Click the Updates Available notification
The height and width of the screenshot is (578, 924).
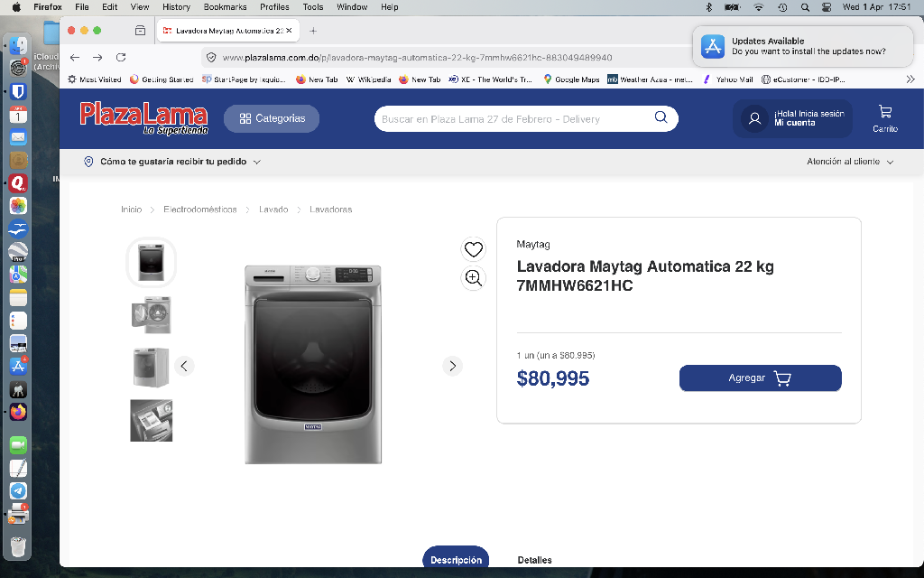(802, 46)
